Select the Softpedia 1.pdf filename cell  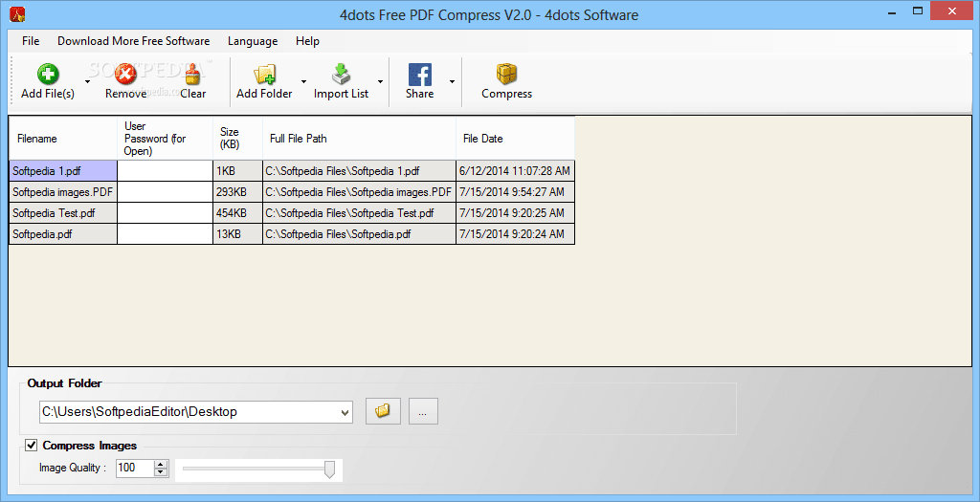[63, 171]
